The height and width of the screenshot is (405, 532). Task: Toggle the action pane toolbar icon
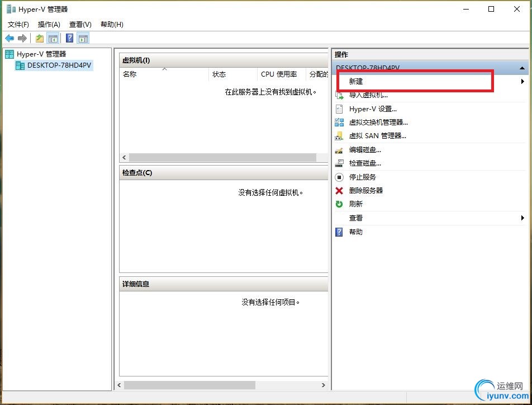pos(83,38)
